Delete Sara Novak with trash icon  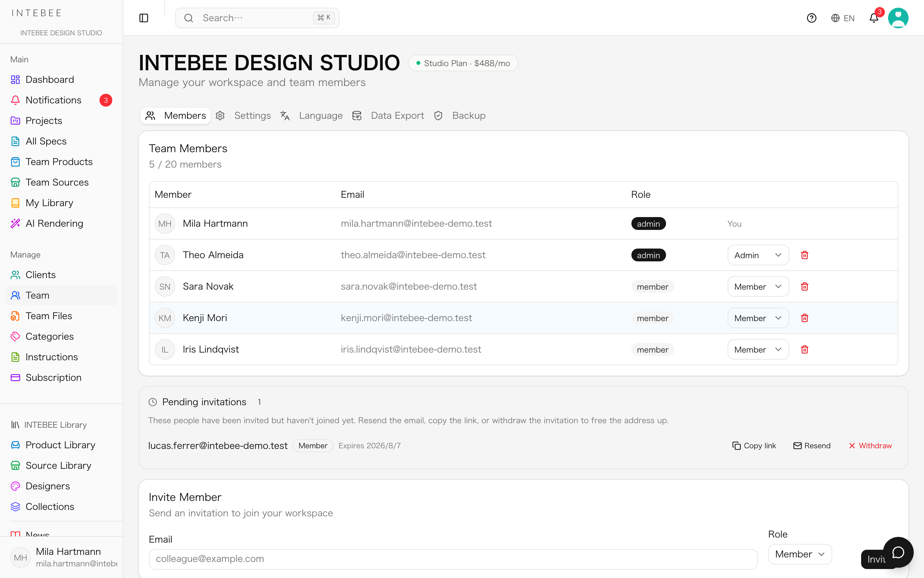click(x=805, y=286)
